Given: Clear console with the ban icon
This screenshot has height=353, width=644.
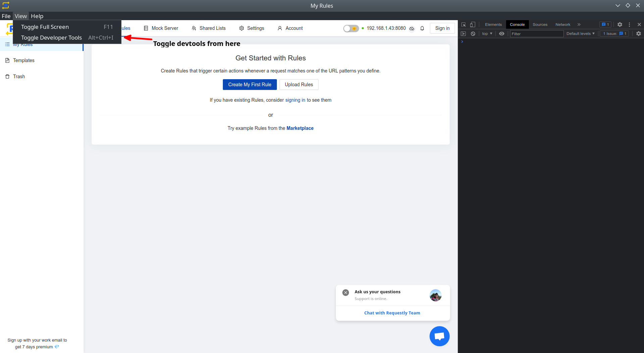Looking at the screenshot, I should [473, 34].
